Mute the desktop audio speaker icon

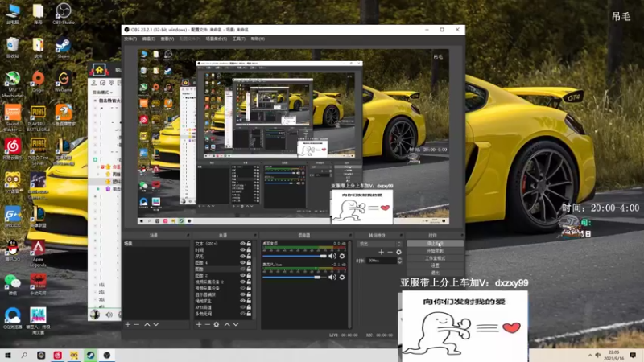point(332,256)
